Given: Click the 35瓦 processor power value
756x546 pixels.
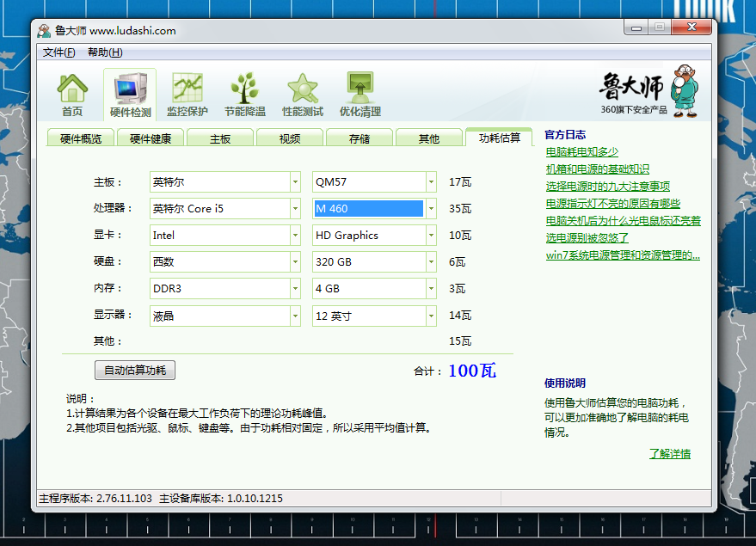Looking at the screenshot, I should coord(460,209).
